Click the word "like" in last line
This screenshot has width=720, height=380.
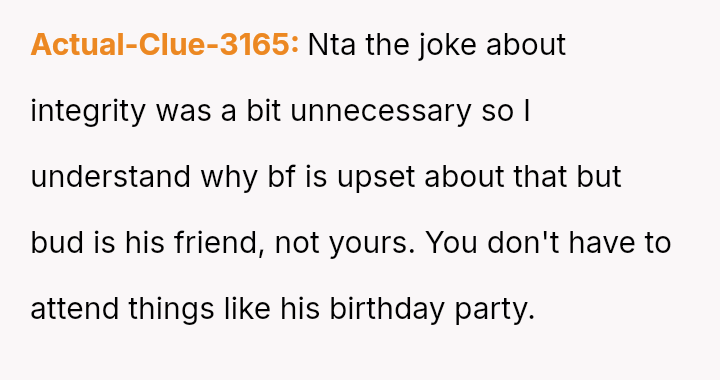(247, 308)
